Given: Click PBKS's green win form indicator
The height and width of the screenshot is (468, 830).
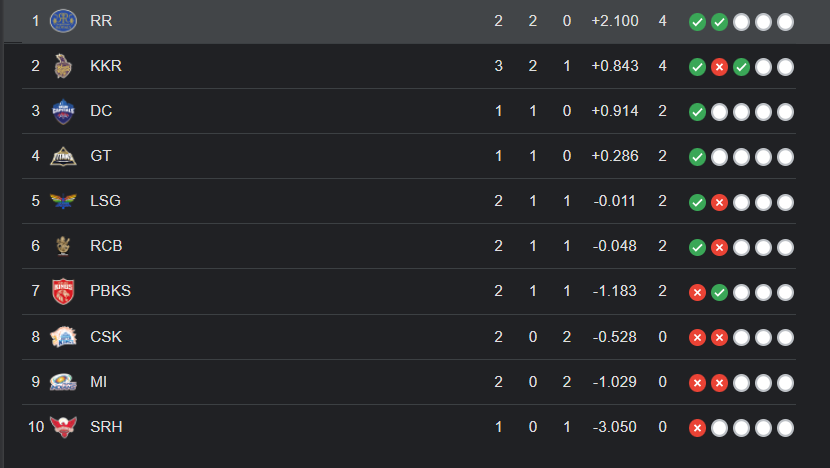Looking at the screenshot, I should pos(719,292).
